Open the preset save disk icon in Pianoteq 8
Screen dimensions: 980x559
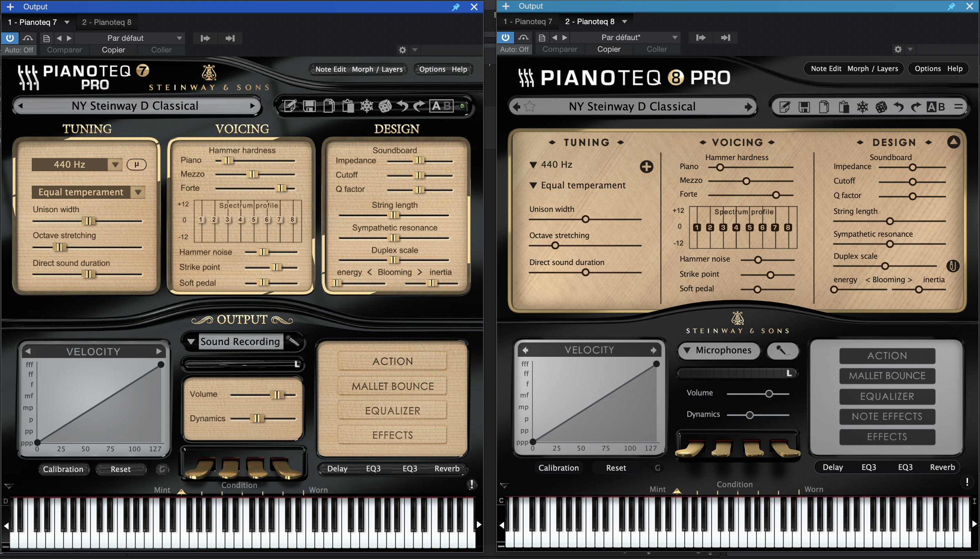[805, 107]
